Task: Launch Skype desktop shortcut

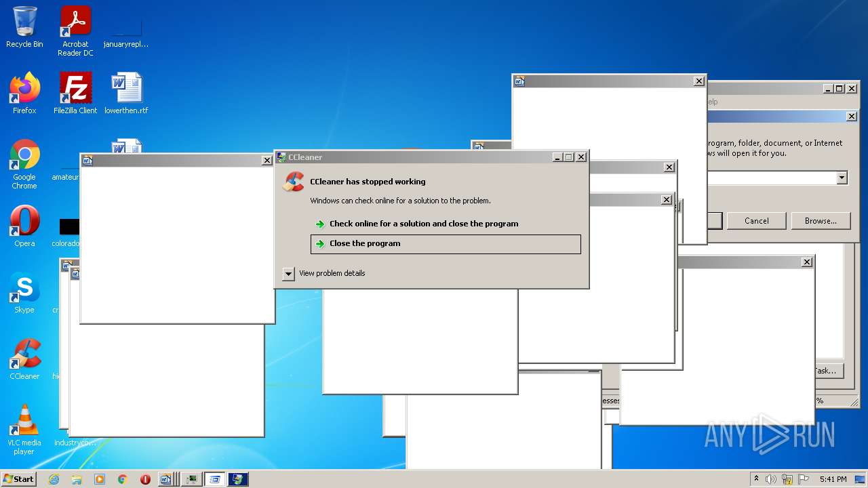Action: click(24, 293)
